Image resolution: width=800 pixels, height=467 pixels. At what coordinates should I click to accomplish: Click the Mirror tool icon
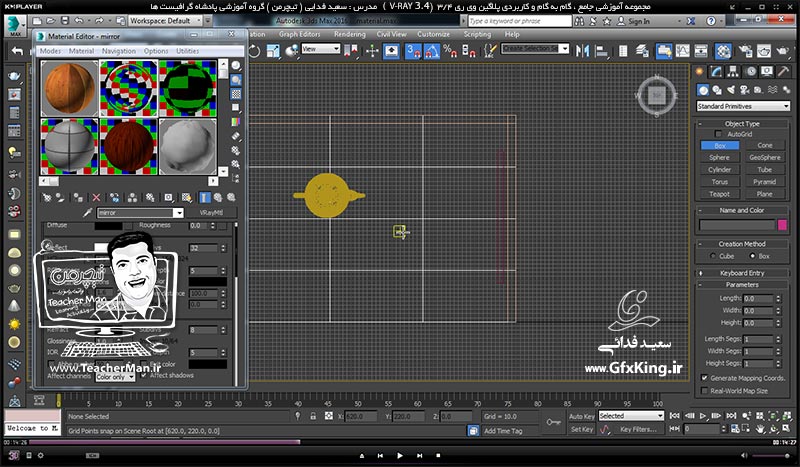point(582,51)
